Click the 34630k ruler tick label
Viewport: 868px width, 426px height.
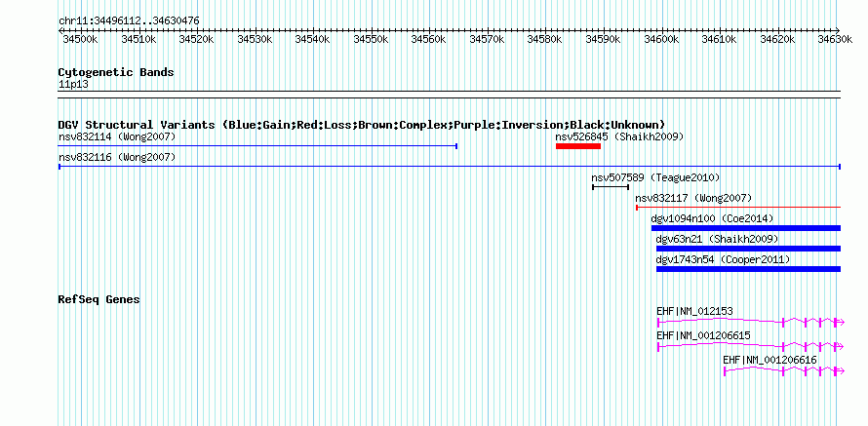coord(836,40)
